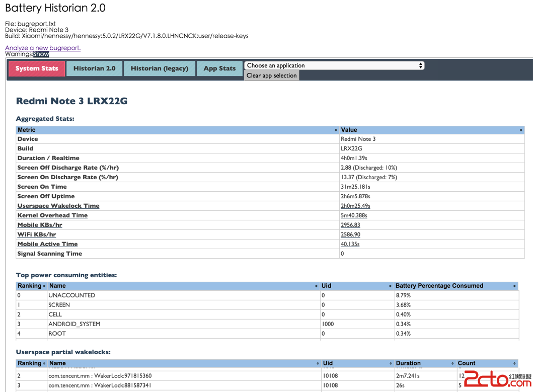Click the 8.79% battery consumed value
The width and height of the screenshot is (533, 392).
[x=404, y=295]
